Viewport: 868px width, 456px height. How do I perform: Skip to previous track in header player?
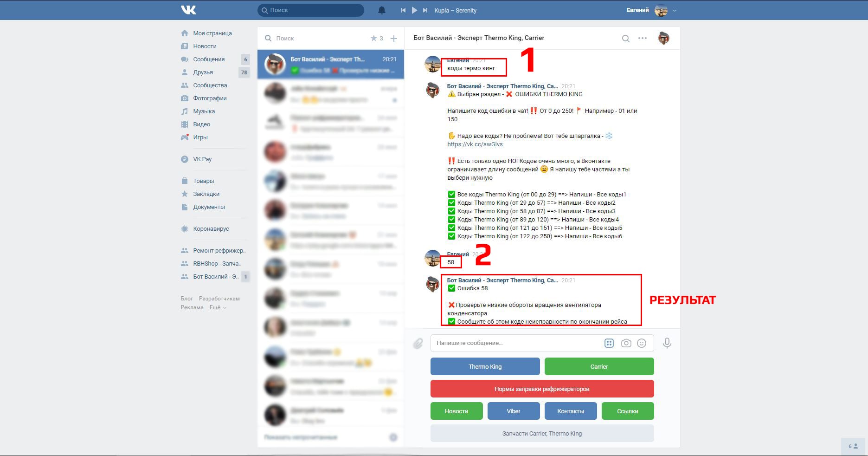pos(403,10)
